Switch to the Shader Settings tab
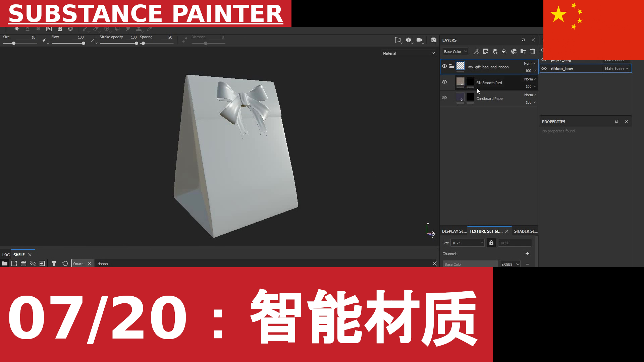644x362 pixels. (526, 231)
